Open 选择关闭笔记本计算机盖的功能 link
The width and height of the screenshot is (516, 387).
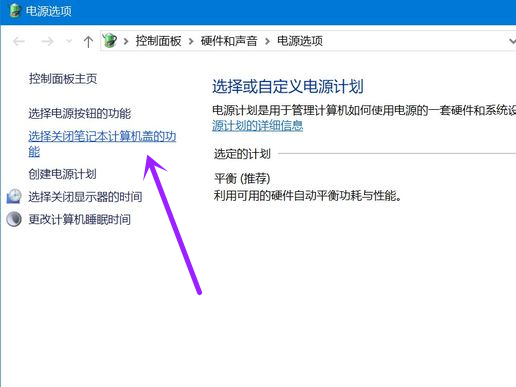(x=102, y=144)
